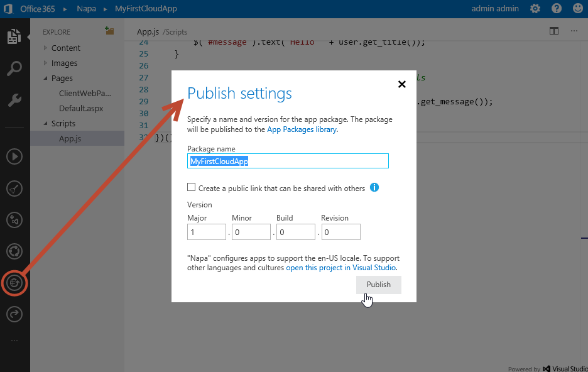The height and width of the screenshot is (372, 588).
Task: Select Default.aspx in the Pages tree
Action: (x=80, y=108)
